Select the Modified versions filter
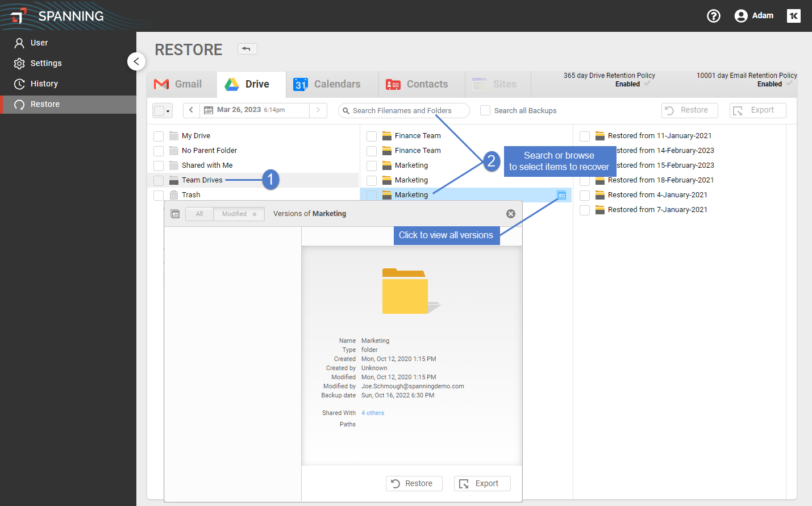The height and width of the screenshot is (506, 812). (239, 214)
